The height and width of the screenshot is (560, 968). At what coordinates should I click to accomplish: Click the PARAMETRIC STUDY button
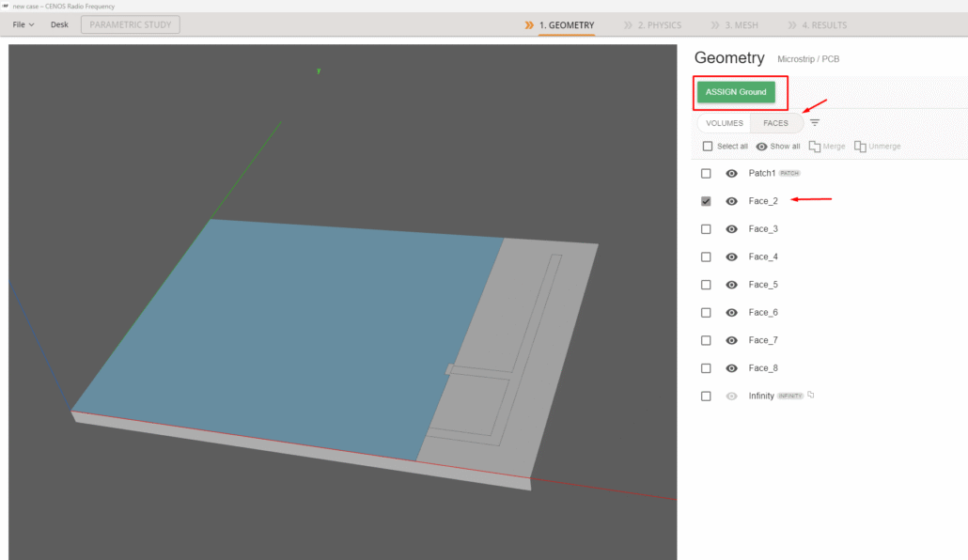(x=131, y=24)
